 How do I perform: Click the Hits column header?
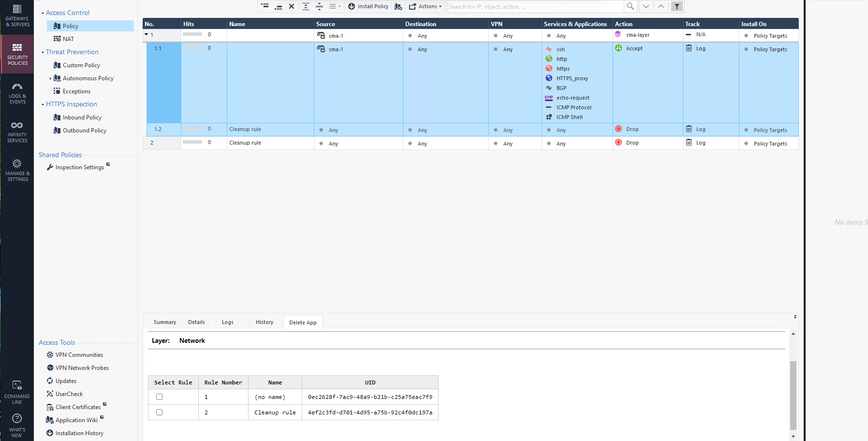[204, 24]
